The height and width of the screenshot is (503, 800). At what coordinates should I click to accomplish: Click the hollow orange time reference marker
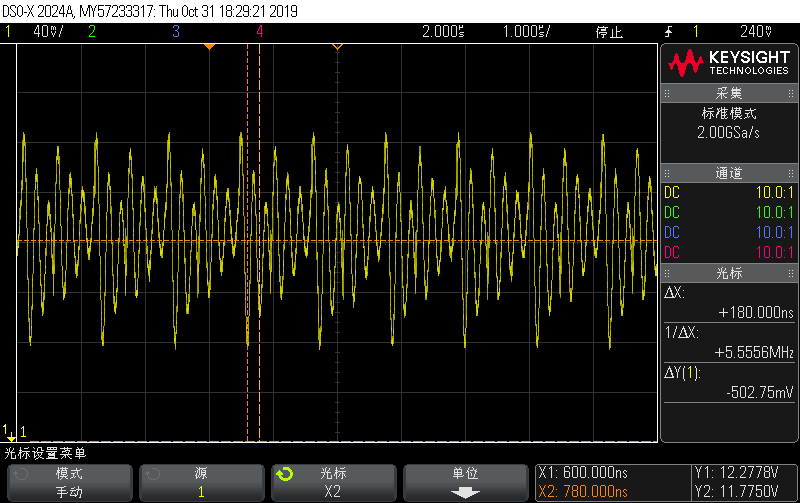(337, 47)
